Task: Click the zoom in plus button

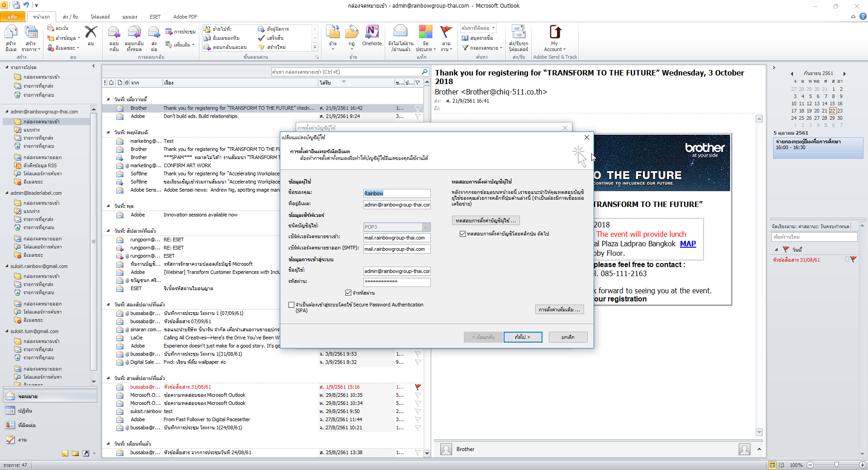Action: (x=863, y=465)
